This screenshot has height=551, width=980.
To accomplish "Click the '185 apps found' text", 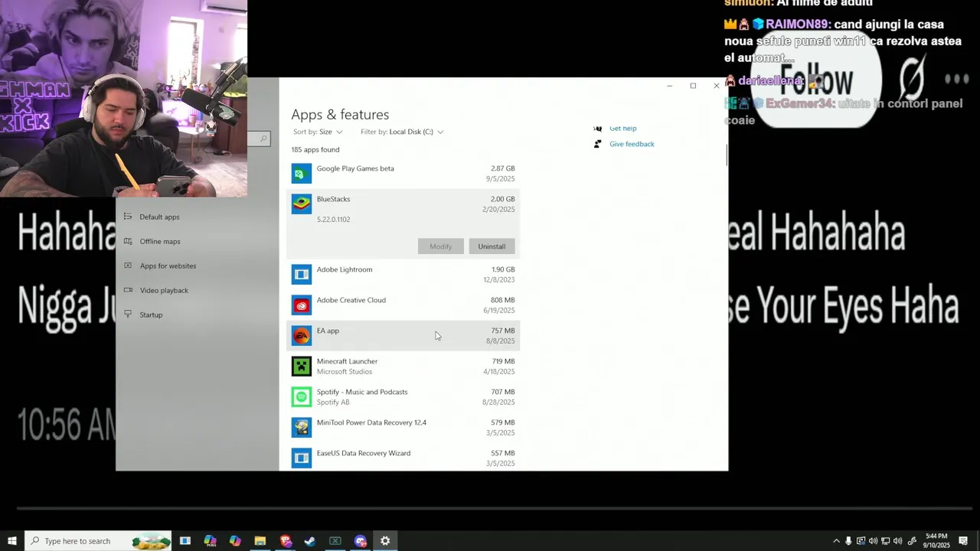I will (315, 149).
